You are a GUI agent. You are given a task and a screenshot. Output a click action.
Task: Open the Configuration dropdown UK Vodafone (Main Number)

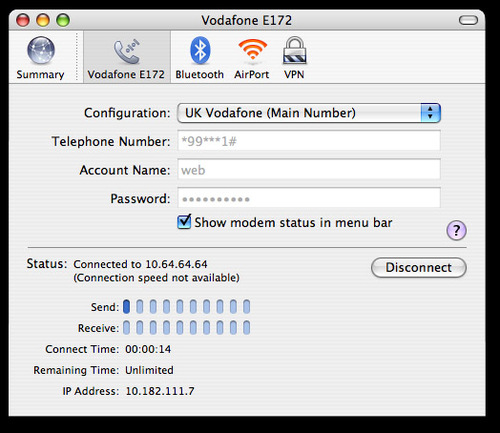coord(309,113)
